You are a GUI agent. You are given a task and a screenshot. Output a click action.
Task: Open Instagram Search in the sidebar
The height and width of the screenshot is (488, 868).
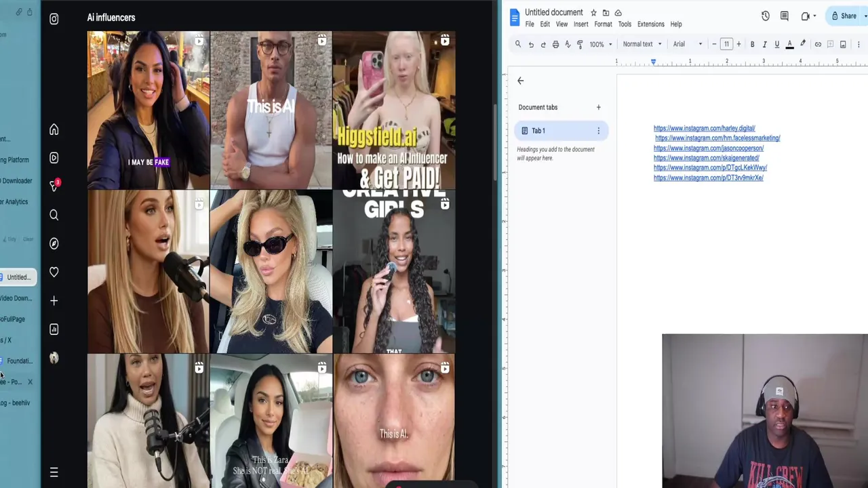(54, 215)
